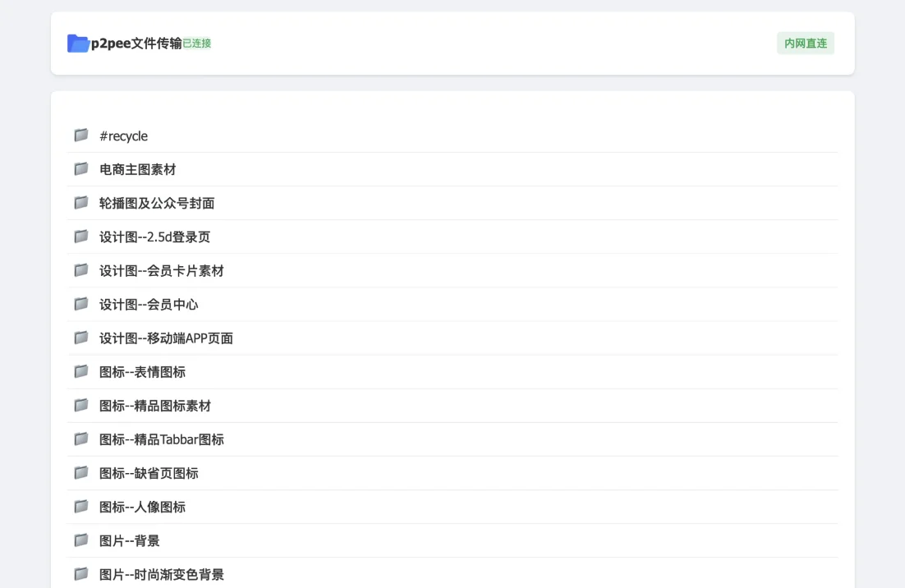The width and height of the screenshot is (905, 588).
Task: Click the 内网直连 badge button
Action: [805, 44]
